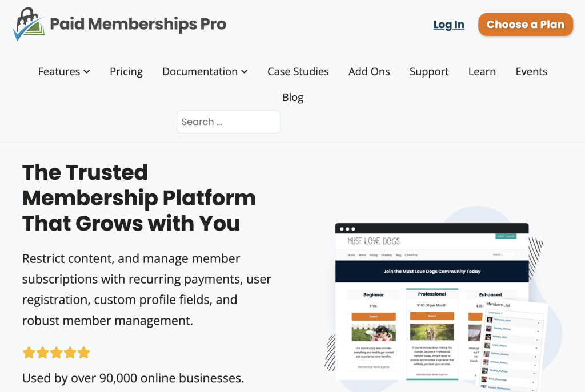Select the middle star of the five-star rating
The width and height of the screenshot is (585, 392).
tap(56, 353)
